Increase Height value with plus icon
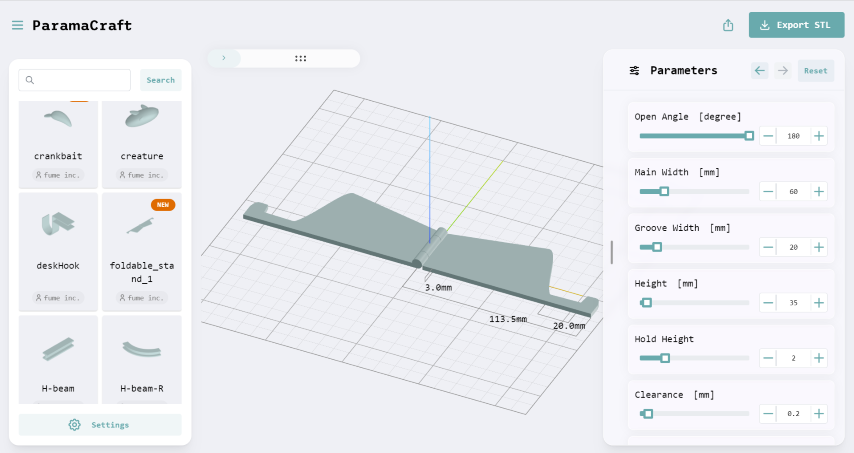The width and height of the screenshot is (854, 453). 818,302
